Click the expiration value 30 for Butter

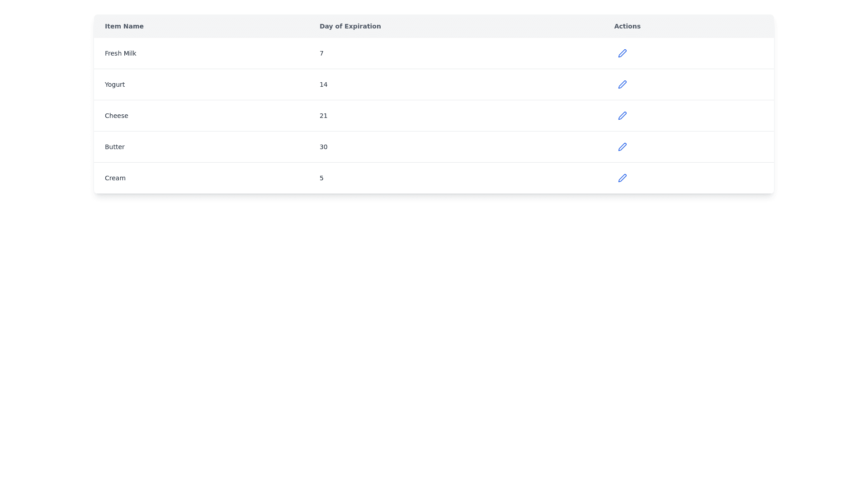323,147
